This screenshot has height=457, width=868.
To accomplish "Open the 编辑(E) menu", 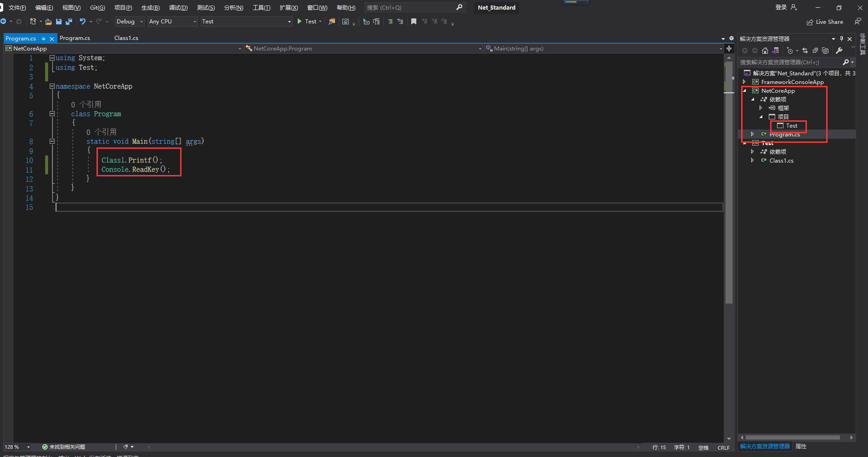I will pos(44,7).
